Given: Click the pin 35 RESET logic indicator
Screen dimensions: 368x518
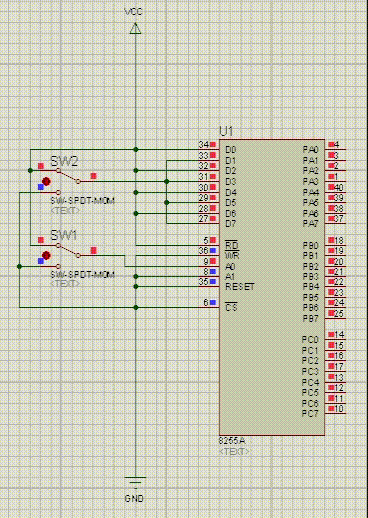Looking at the screenshot, I should coord(213,282).
